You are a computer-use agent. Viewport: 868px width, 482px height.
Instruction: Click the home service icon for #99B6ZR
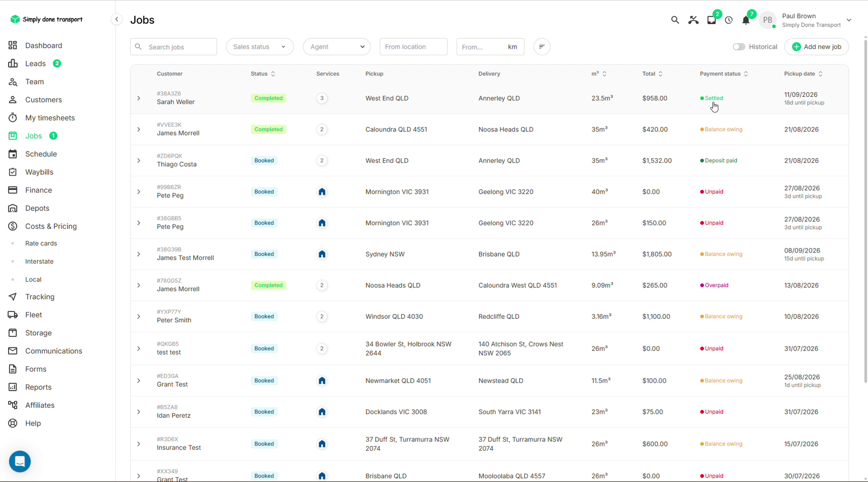point(322,192)
